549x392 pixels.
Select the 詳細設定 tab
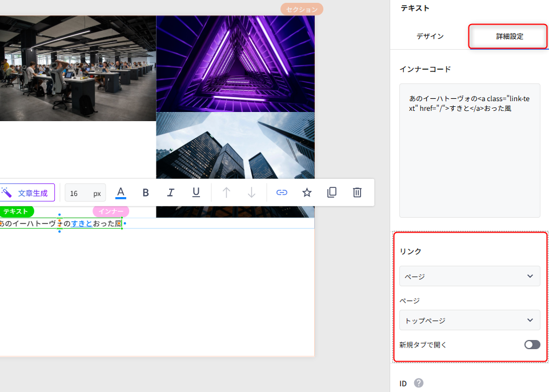(x=509, y=36)
